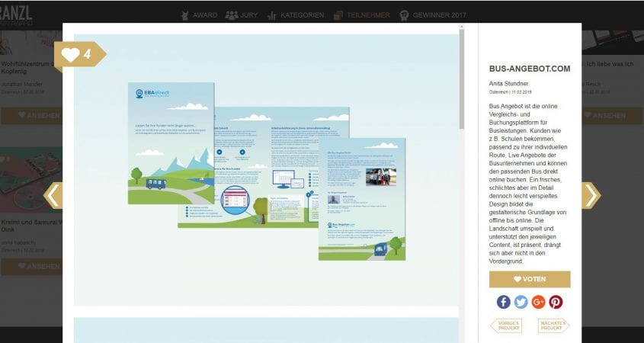The image size is (644, 343).
Task: Click the BUS-ANGEBOT.COM project title
Action: [530, 69]
